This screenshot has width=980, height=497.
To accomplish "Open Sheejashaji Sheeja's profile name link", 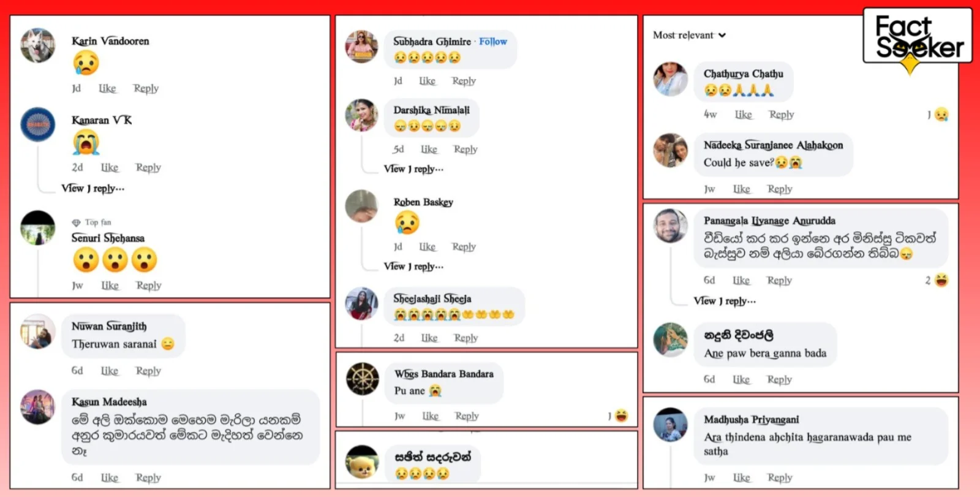I will coord(432,298).
